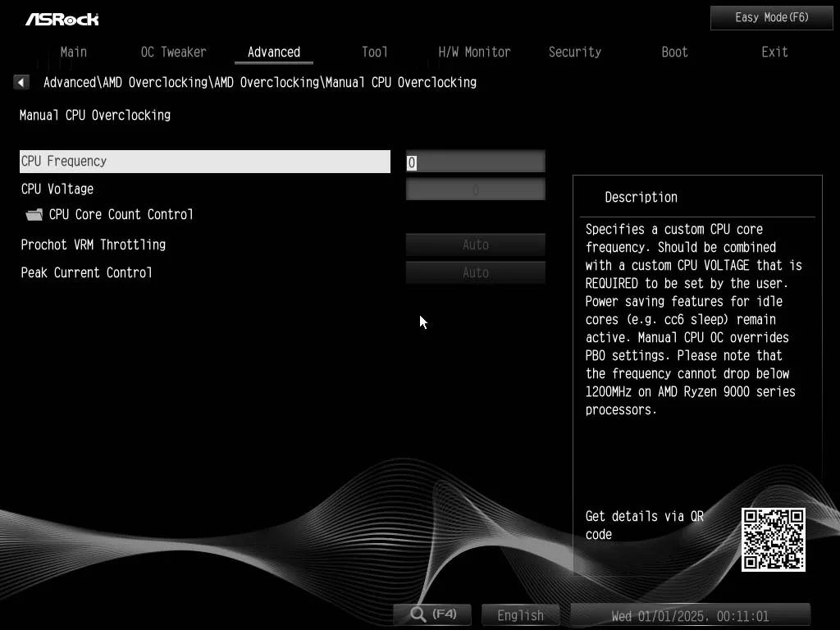Open CPU Core Count Control submenu
Screen dimensions: 840x630
point(121,215)
